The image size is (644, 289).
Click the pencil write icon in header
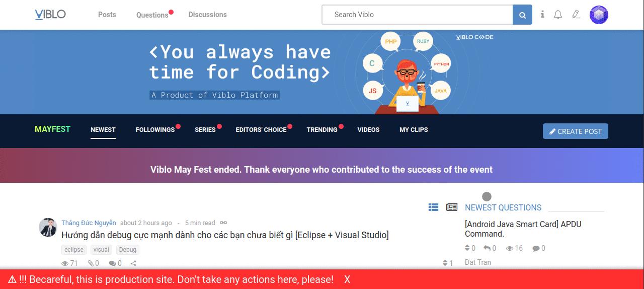tap(576, 15)
